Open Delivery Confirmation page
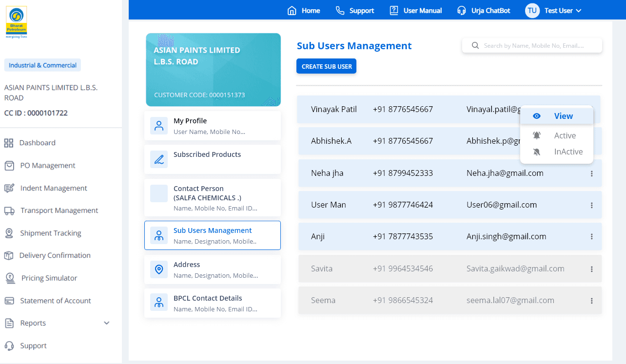626x364 pixels. pos(55,255)
